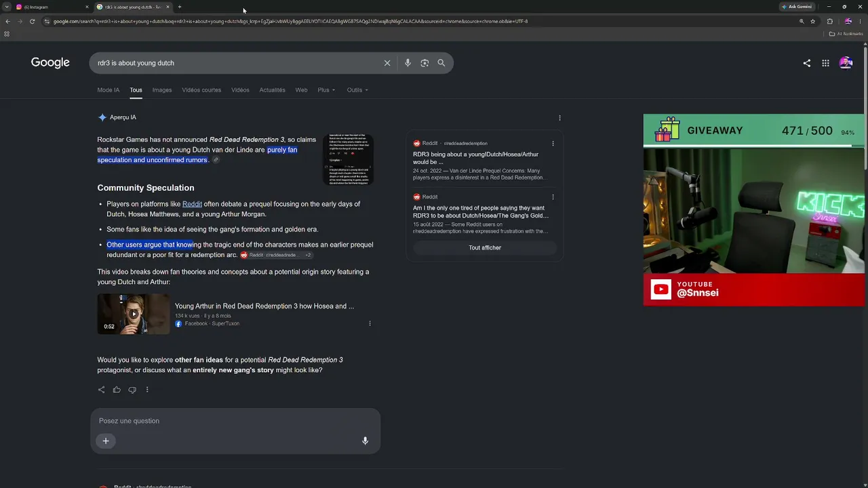Expand the Outils dropdown
This screenshot has width=868, height=488.
(357, 90)
